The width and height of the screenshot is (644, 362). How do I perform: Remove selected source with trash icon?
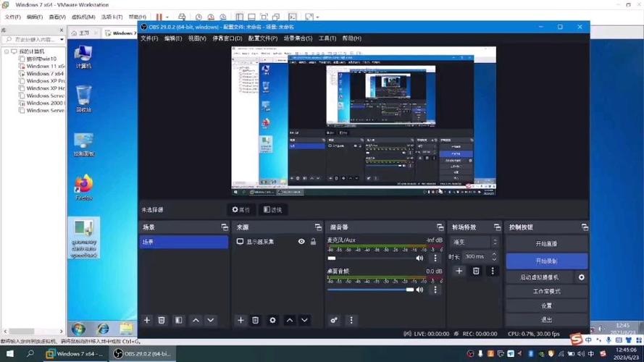click(x=256, y=320)
